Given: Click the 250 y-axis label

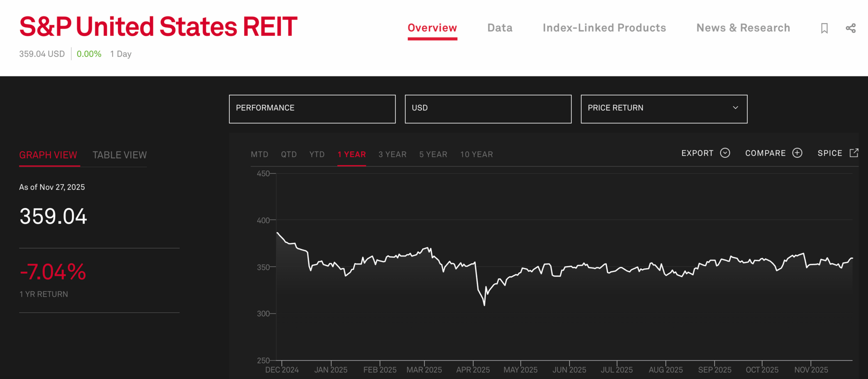Looking at the screenshot, I should 263,360.
